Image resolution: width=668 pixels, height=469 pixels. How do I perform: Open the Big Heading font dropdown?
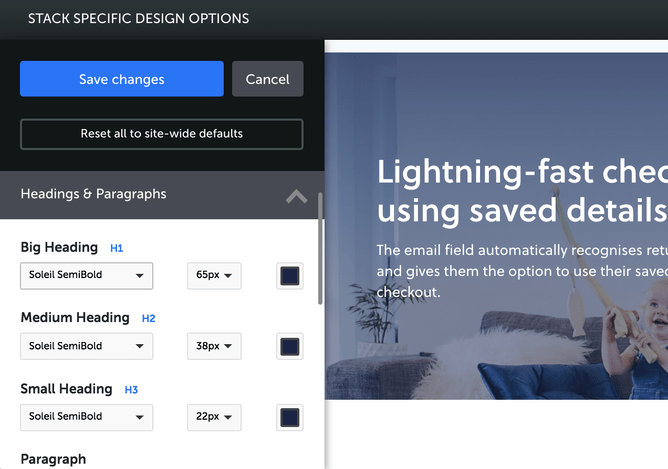pos(86,276)
